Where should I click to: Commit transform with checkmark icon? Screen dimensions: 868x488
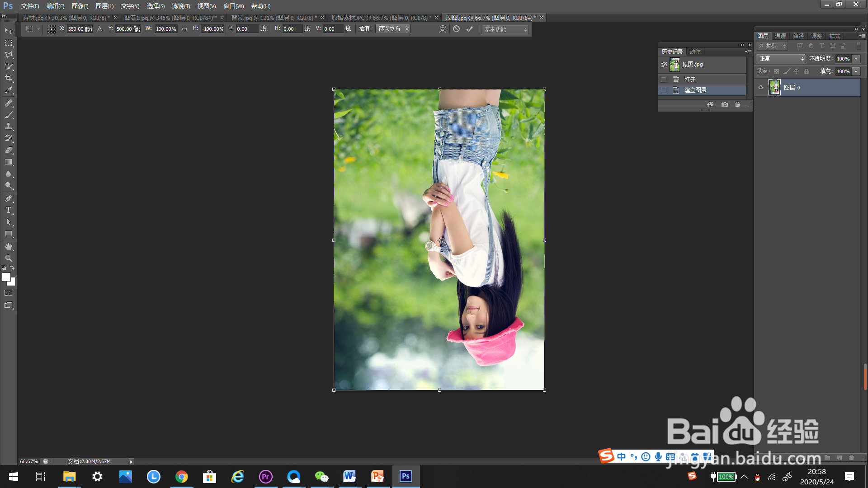(x=470, y=29)
